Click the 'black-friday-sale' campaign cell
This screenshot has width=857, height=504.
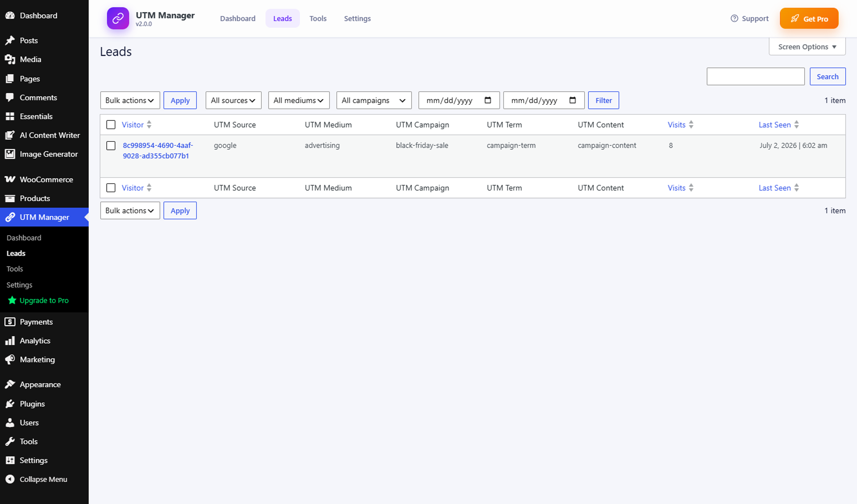pos(422,145)
